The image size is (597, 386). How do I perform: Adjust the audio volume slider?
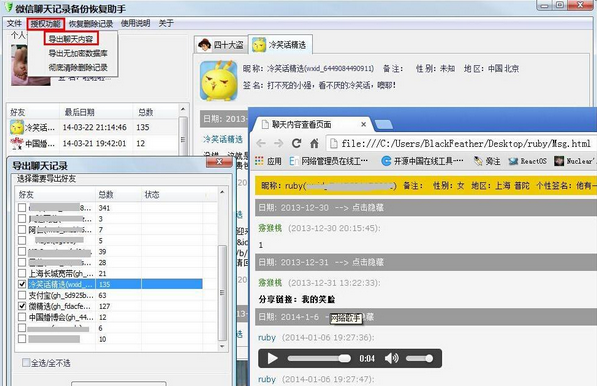pos(419,358)
